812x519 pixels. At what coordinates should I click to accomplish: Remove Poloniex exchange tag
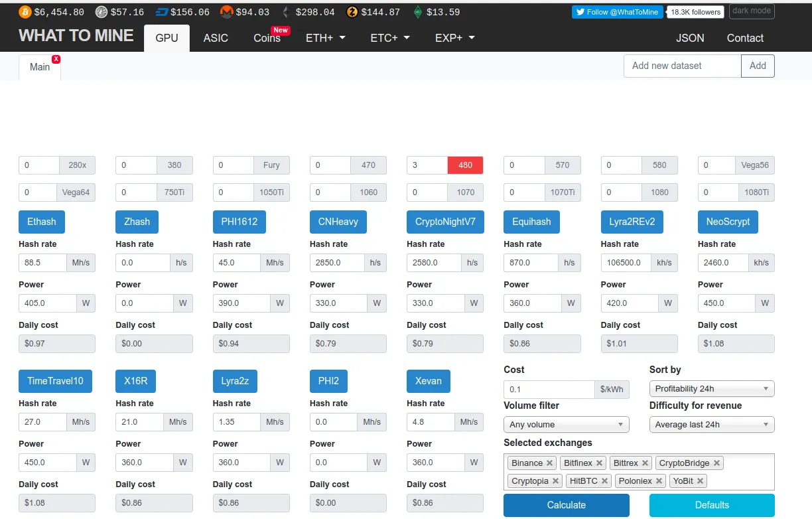click(x=659, y=481)
